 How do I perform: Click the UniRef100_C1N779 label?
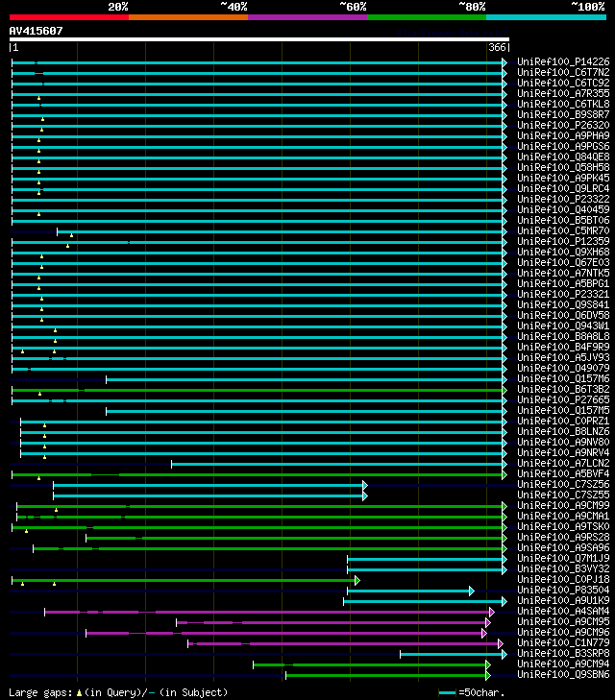pyautogui.click(x=563, y=643)
